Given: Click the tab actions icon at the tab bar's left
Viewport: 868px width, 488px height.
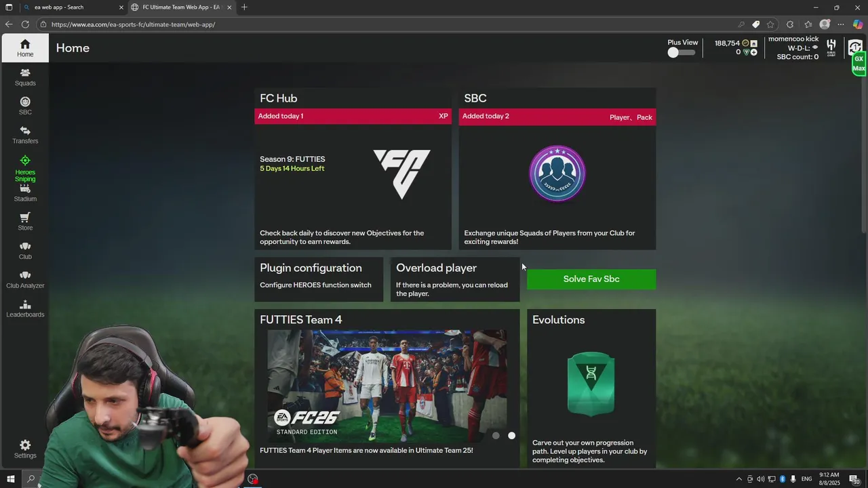Looking at the screenshot, I should (9, 7).
